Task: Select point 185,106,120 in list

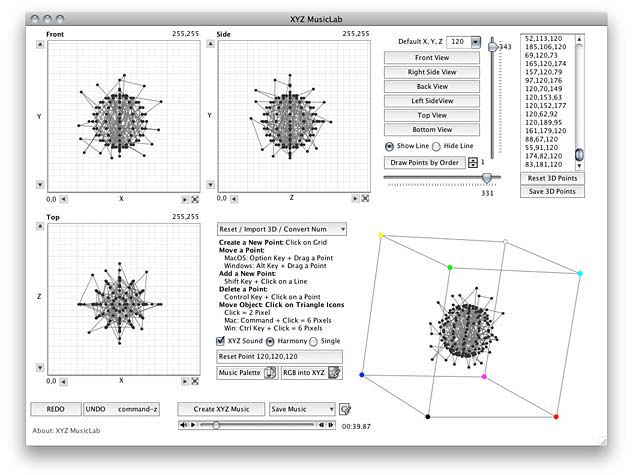Action: [546, 47]
